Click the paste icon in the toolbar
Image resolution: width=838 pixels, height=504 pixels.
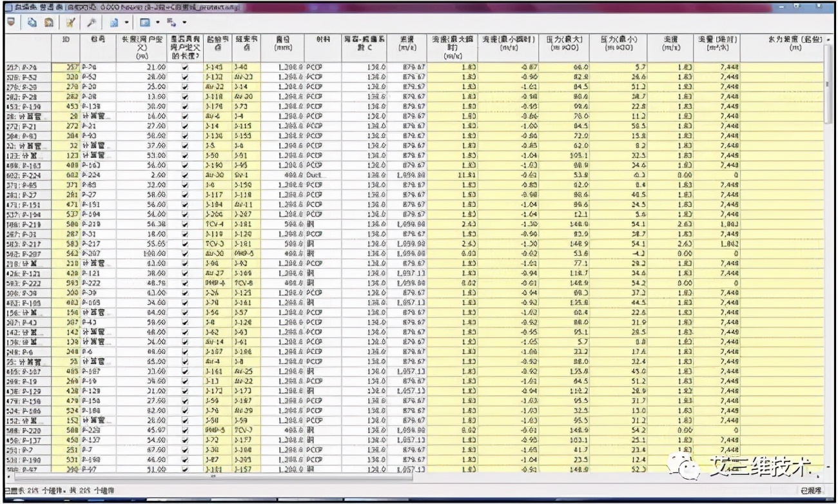[48, 23]
